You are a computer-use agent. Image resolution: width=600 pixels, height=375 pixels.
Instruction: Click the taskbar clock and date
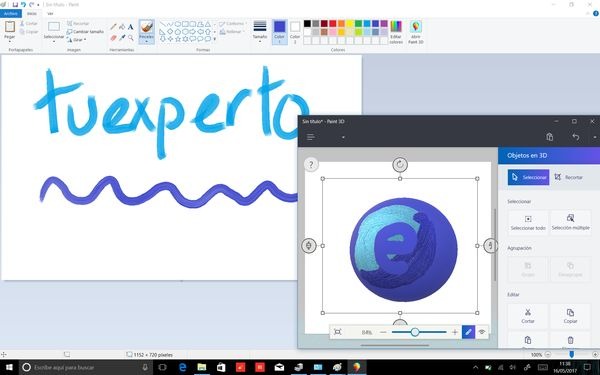point(565,367)
